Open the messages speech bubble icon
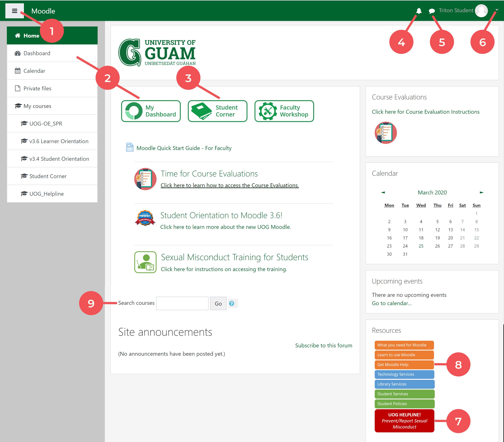504x442 pixels. pos(432,11)
